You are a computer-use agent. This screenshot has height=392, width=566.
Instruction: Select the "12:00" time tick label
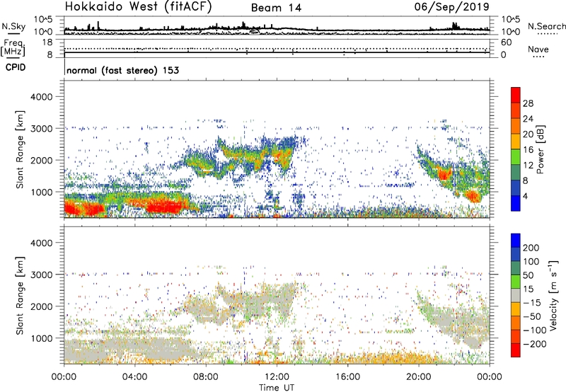277,377
